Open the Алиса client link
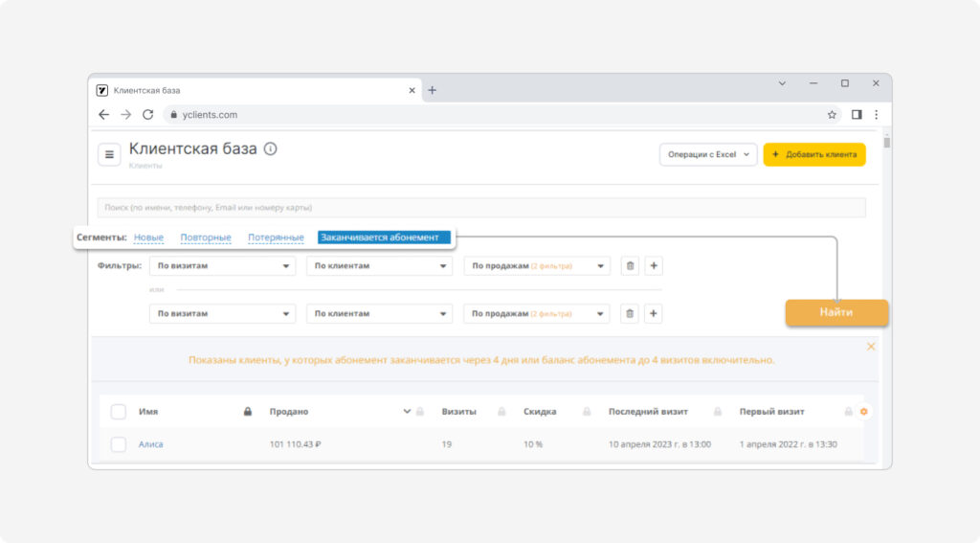Viewport: 980px width, 543px height. pyautogui.click(x=150, y=444)
